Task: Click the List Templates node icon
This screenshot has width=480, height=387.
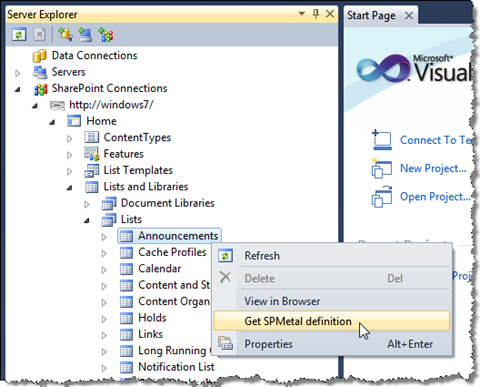Action: click(91, 170)
